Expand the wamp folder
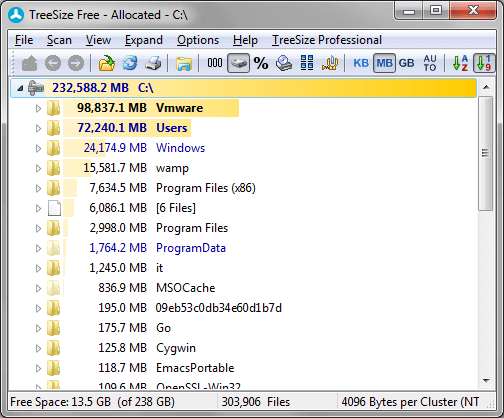 click(38, 168)
